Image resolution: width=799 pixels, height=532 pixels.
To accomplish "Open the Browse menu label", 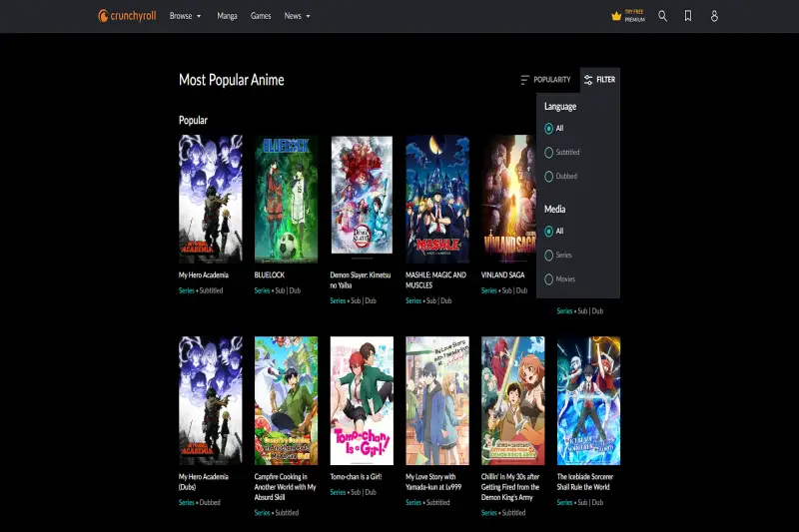I will 181,16.
